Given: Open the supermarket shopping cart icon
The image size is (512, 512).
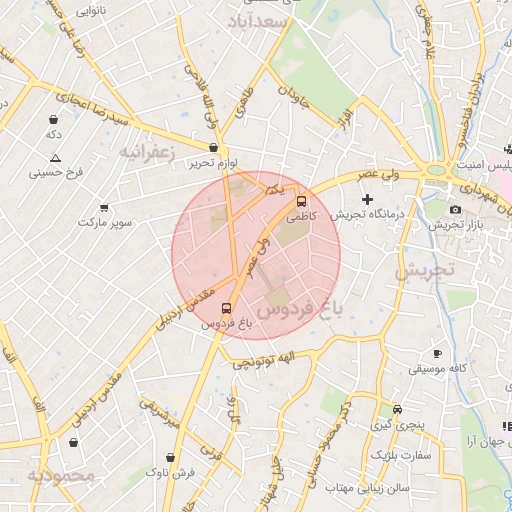Looking at the screenshot, I should coord(104,208).
